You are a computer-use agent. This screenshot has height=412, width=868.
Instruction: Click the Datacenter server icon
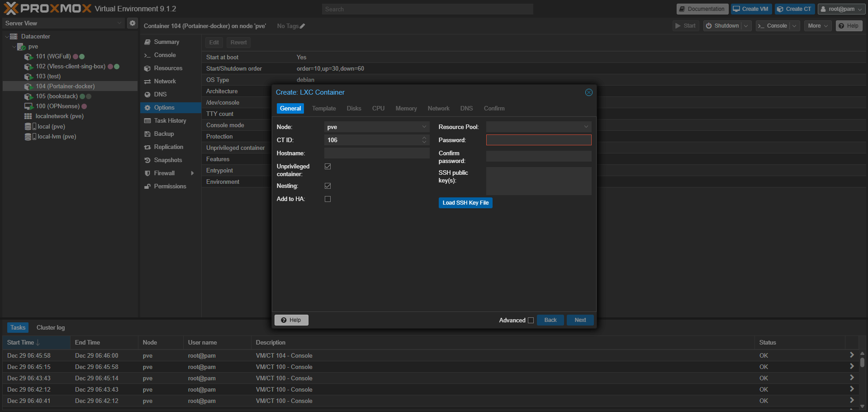click(x=14, y=37)
